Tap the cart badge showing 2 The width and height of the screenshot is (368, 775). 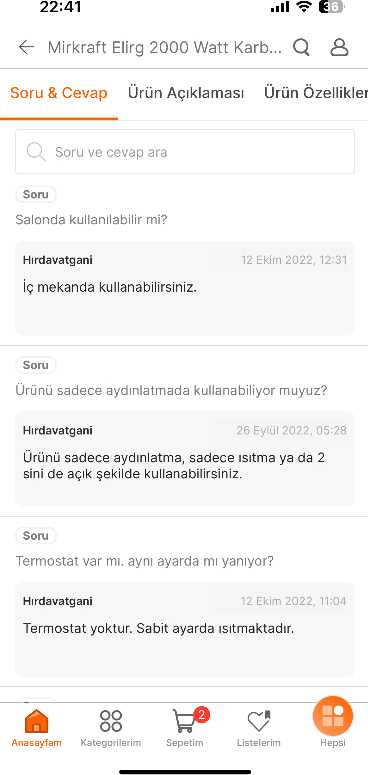(x=202, y=714)
